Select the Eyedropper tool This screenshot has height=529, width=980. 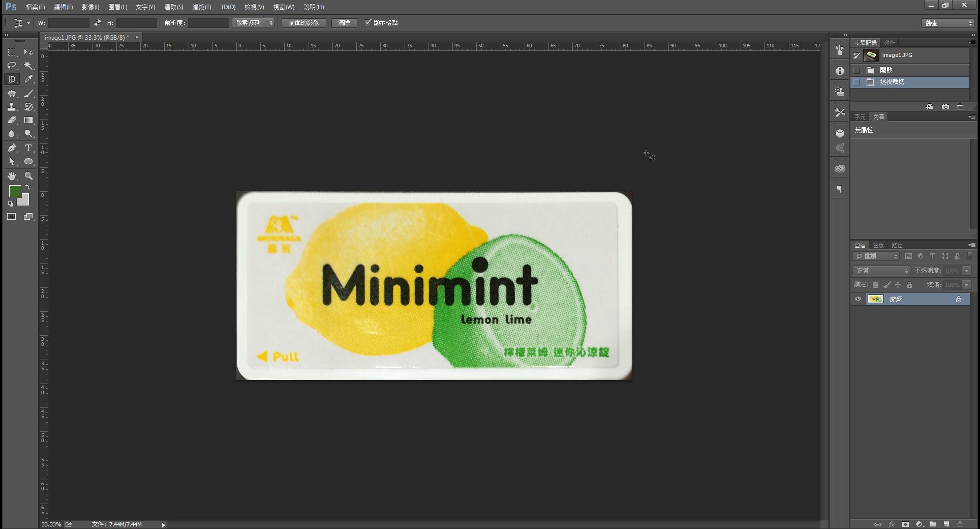(28, 79)
